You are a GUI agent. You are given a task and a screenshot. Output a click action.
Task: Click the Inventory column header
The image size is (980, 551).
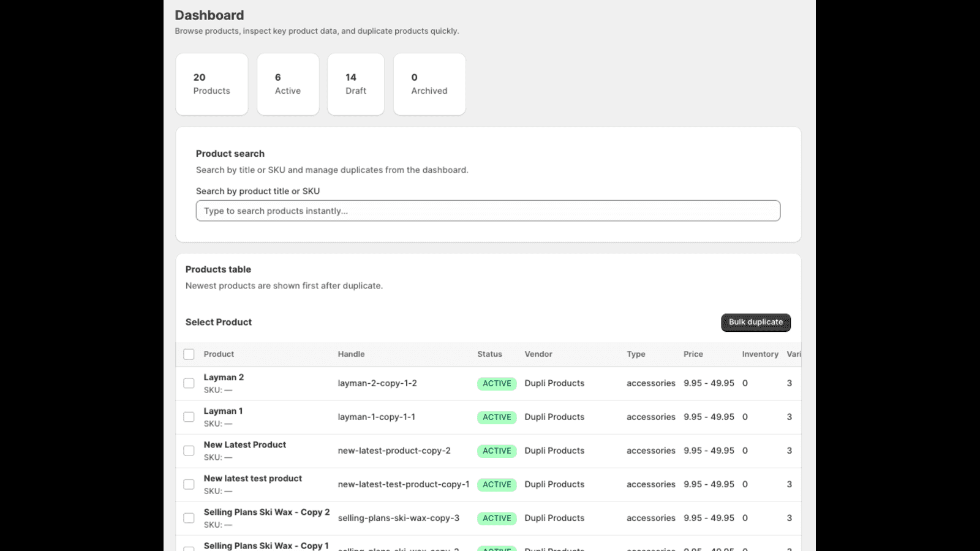pyautogui.click(x=760, y=354)
